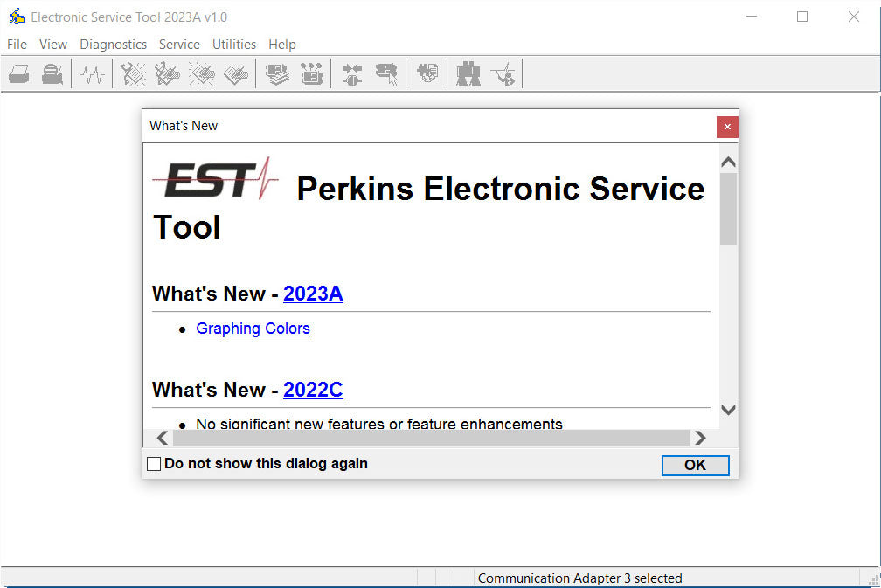Open the 2023A release link
The height and width of the screenshot is (588, 881).
(313, 294)
